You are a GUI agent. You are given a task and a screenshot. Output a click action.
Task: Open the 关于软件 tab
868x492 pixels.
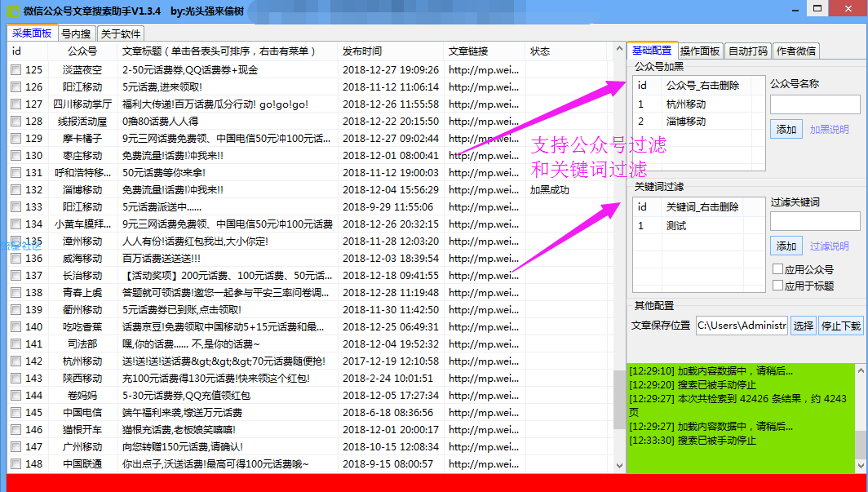[121, 33]
